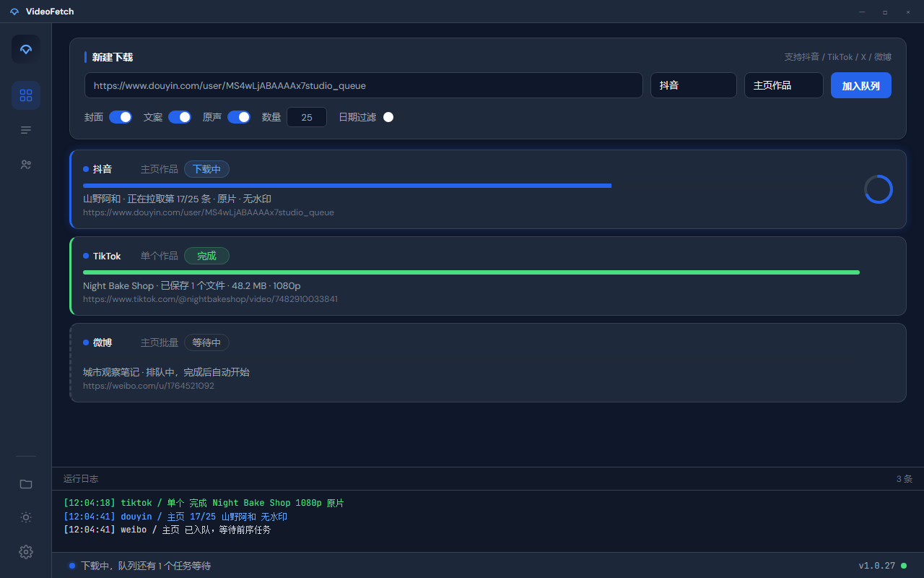Click the 封面 option label
Viewport: 924px width, 578px height.
(x=94, y=117)
